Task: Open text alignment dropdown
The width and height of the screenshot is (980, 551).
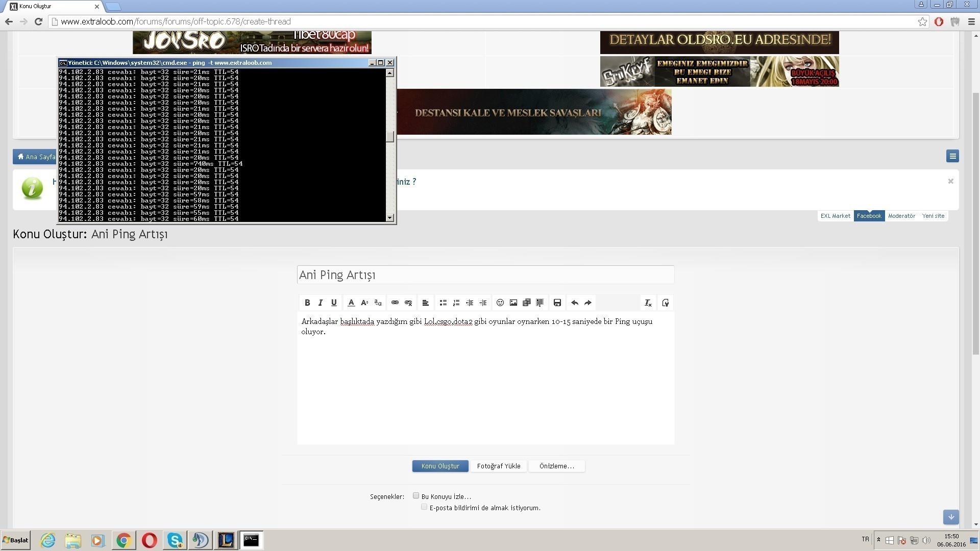Action: pyautogui.click(x=426, y=303)
